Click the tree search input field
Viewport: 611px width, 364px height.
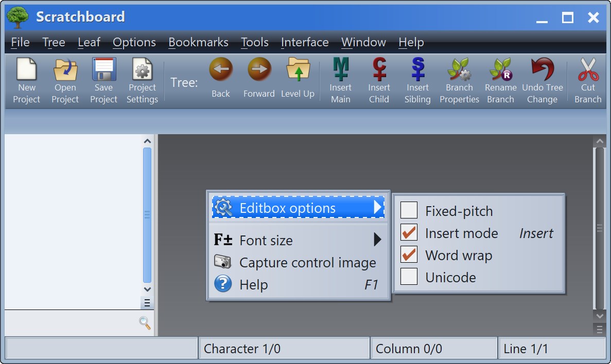(x=71, y=323)
